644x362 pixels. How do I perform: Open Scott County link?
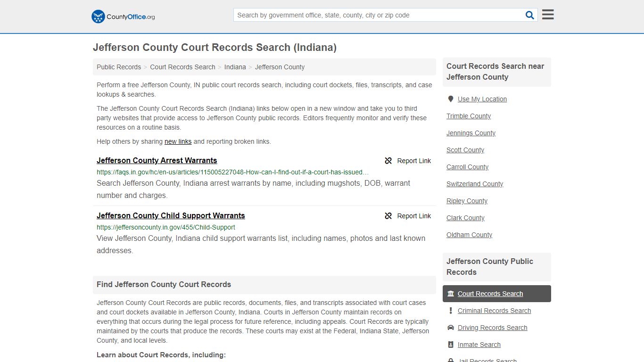[465, 150]
